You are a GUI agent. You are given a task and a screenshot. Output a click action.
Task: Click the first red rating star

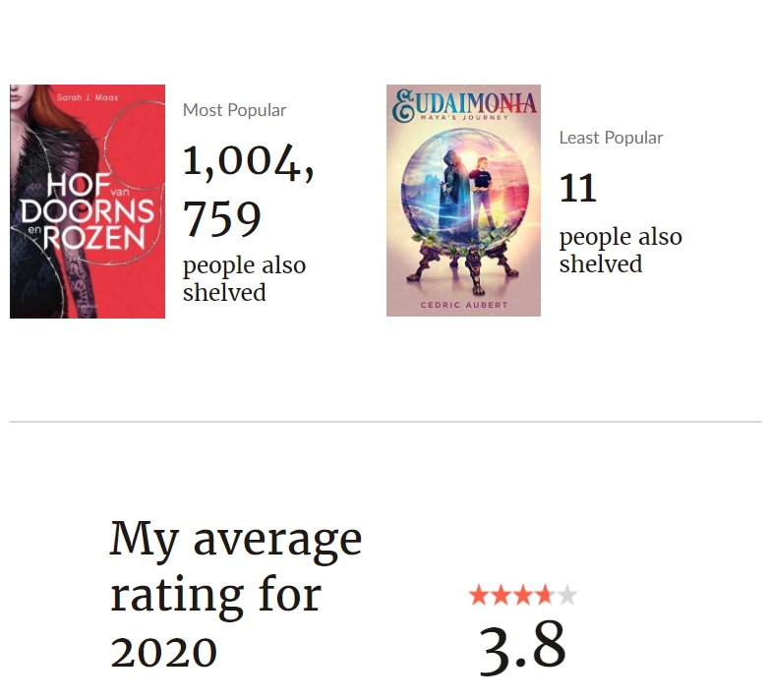pyautogui.click(x=479, y=595)
